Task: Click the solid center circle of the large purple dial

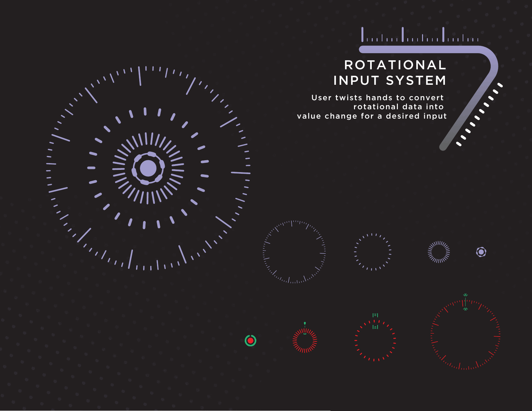Action: [148, 168]
